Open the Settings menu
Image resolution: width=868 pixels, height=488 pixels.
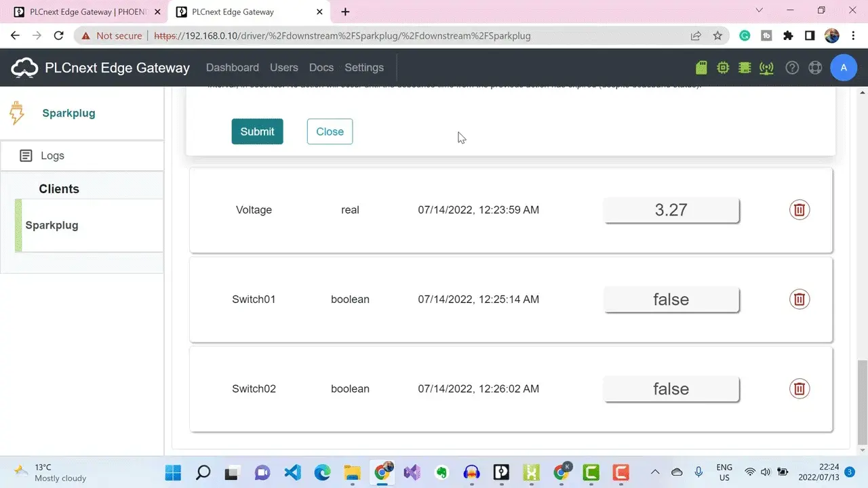pyautogui.click(x=364, y=68)
